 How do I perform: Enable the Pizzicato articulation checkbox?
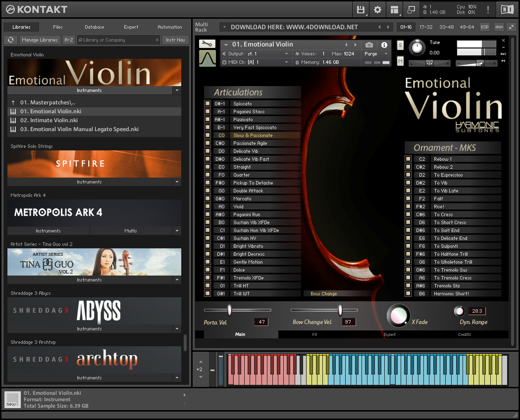(208, 119)
